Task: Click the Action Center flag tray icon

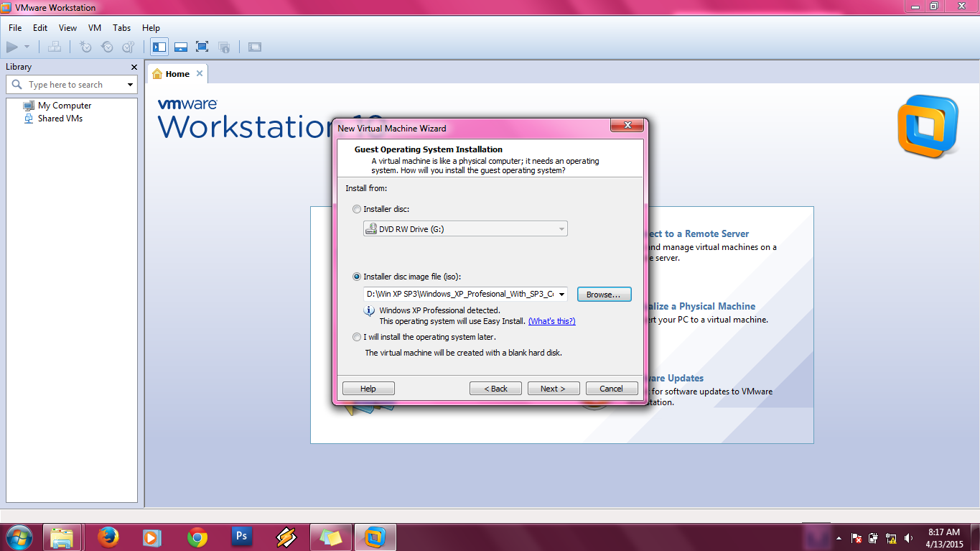Action: [x=857, y=538]
